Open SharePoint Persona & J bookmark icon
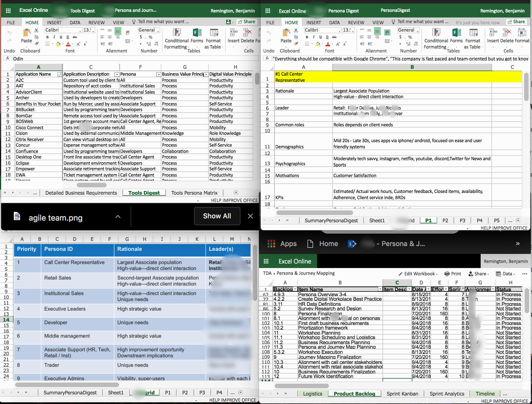This screenshot has height=404, width=532. click(x=352, y=243)
